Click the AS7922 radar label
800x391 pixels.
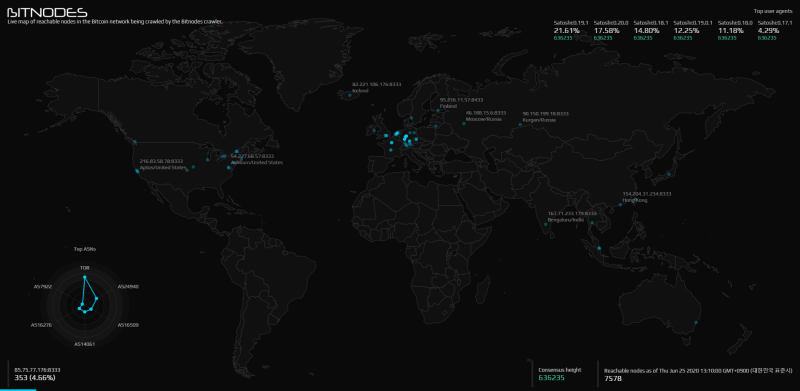[x=43, y=287]
